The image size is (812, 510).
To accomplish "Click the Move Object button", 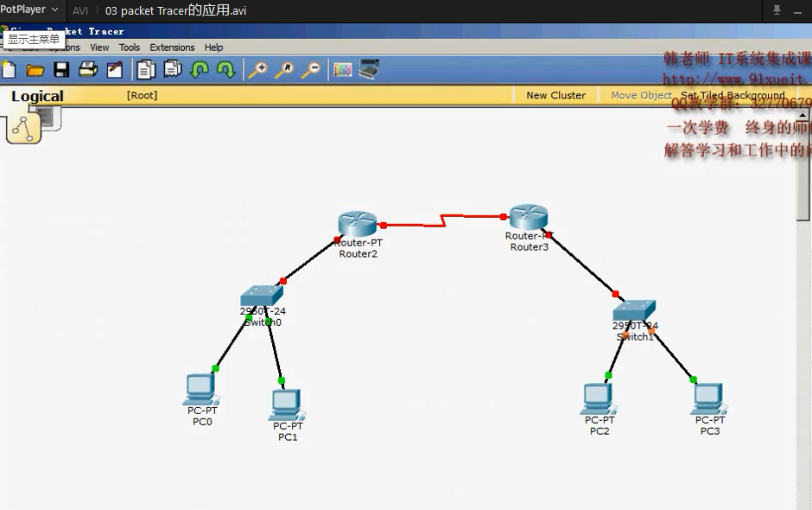I will 641,95.
